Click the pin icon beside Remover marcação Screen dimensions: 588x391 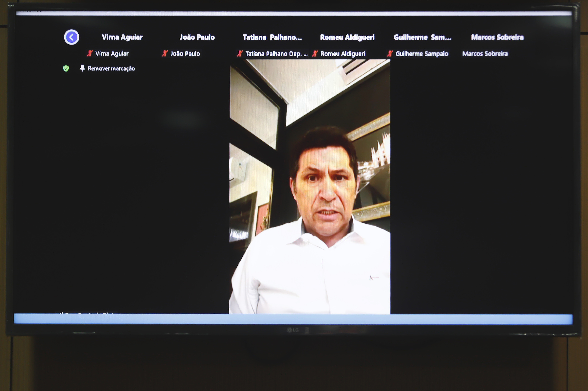pyautogui.click(x=82, y=68)
